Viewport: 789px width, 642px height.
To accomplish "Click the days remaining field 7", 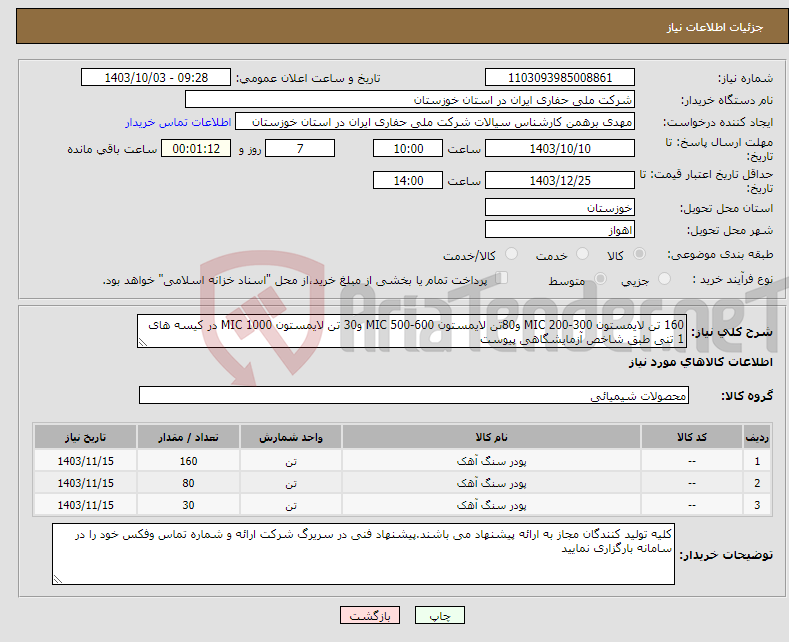I will point(300,148).
